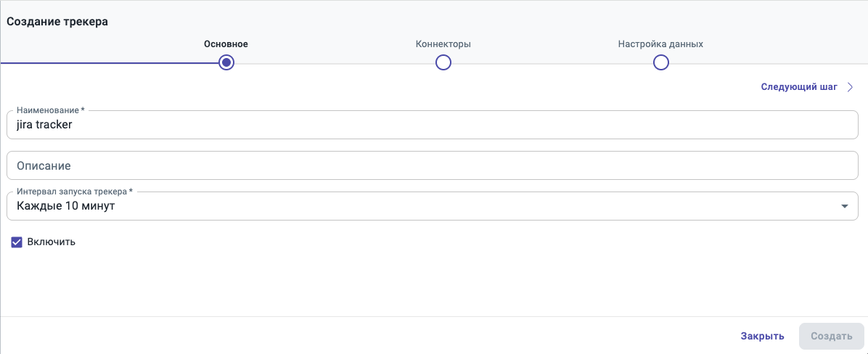Click the filled Основное step circle

(226, 63)
